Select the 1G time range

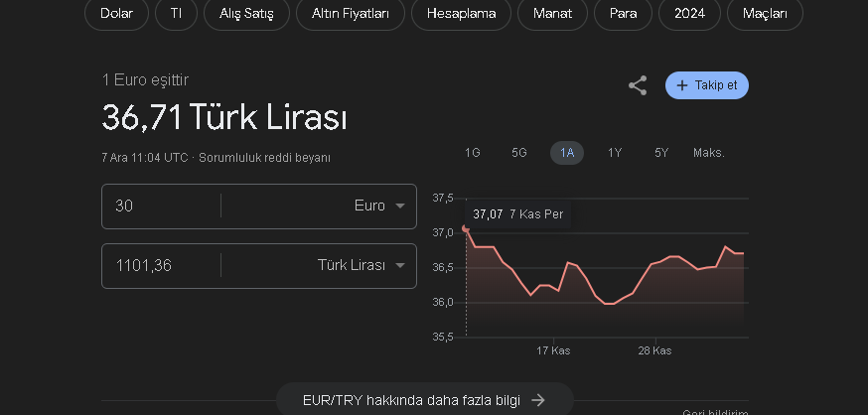(473, 153)
